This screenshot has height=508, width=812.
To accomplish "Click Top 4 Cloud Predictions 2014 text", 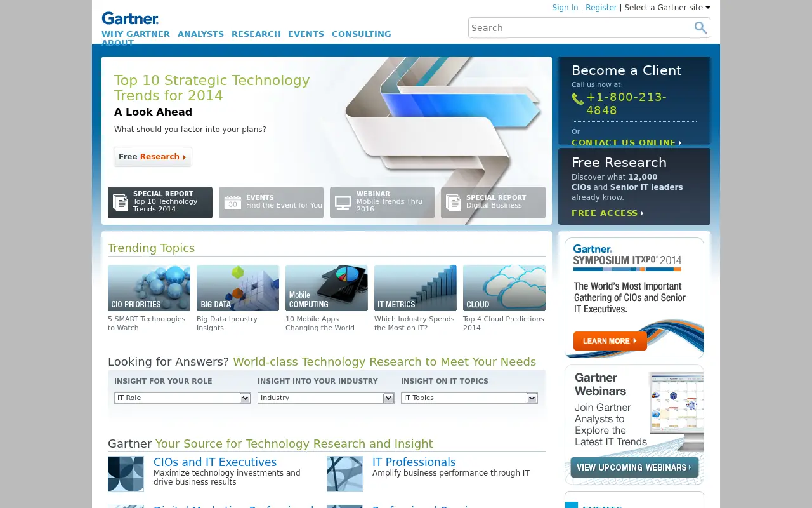I will pos(504,323).
